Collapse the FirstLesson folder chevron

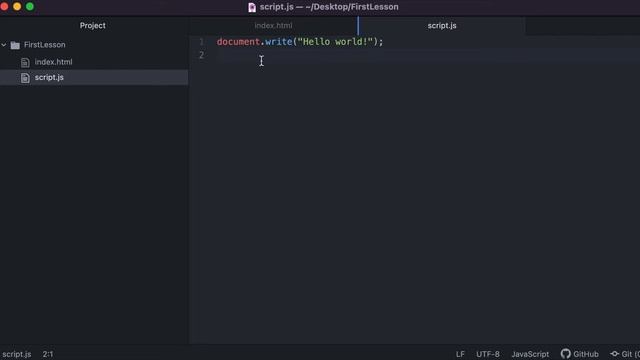coord(4,45)
